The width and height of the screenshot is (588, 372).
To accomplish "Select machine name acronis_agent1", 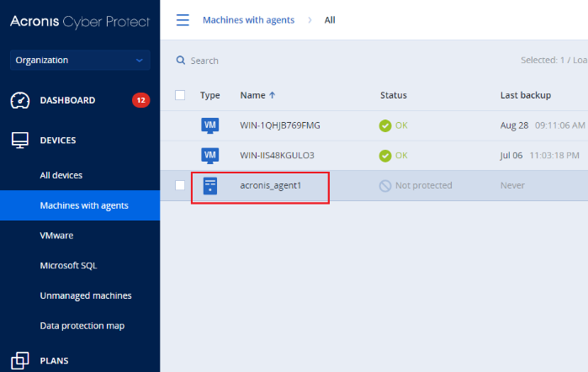I will pos(271,185).
